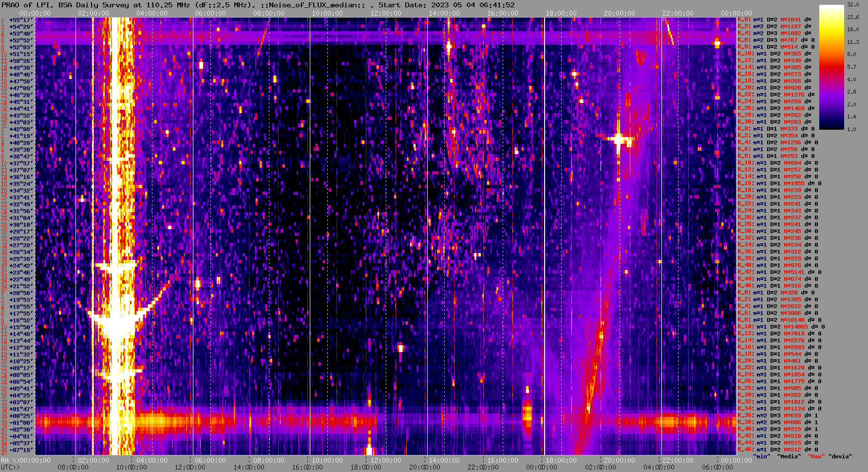Select the +42°08' declination label
Viewport: 868px width, 472px height.
click(21, 129)
